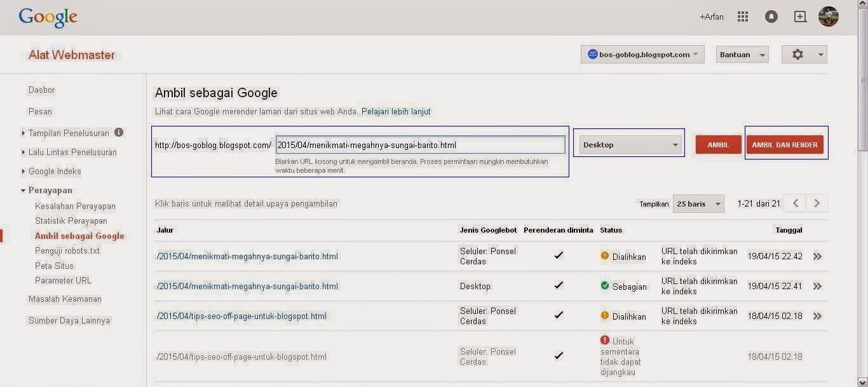Image resolution: width=868 pixels, height=387 pixels.
Task: Open the Desktop fetch-type dropdown
Action: click(630, 145)
